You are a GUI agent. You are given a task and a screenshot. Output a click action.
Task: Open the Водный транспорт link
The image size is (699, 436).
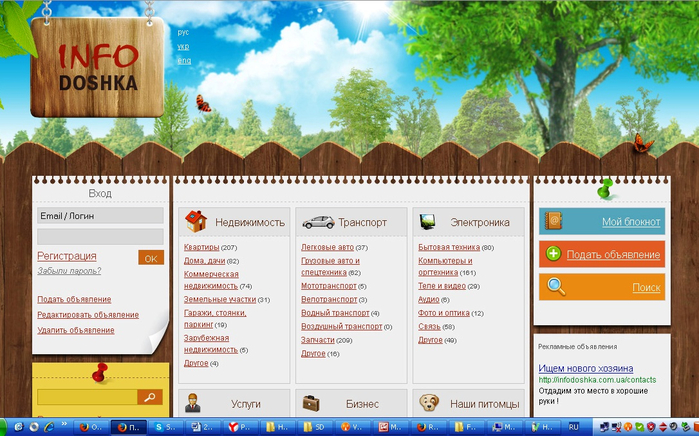(335, 313)
